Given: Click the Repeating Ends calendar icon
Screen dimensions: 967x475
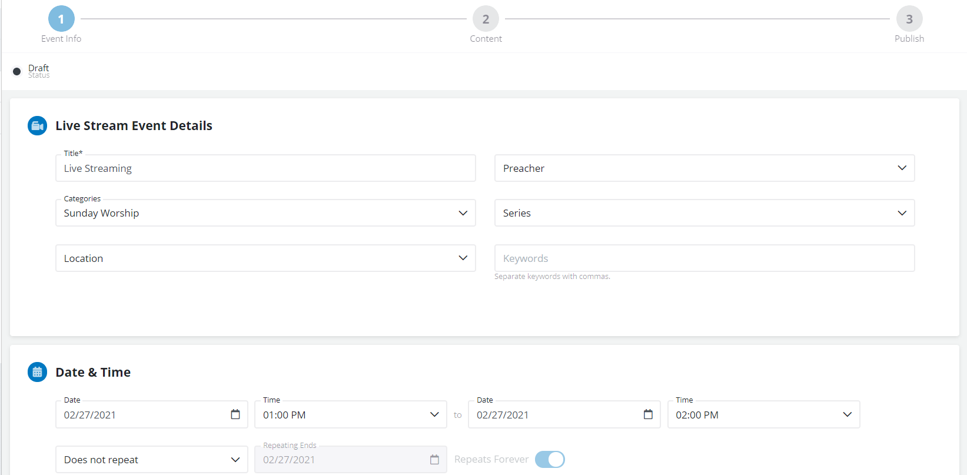Looking at the screenshot, I should (x=434, y=460).
